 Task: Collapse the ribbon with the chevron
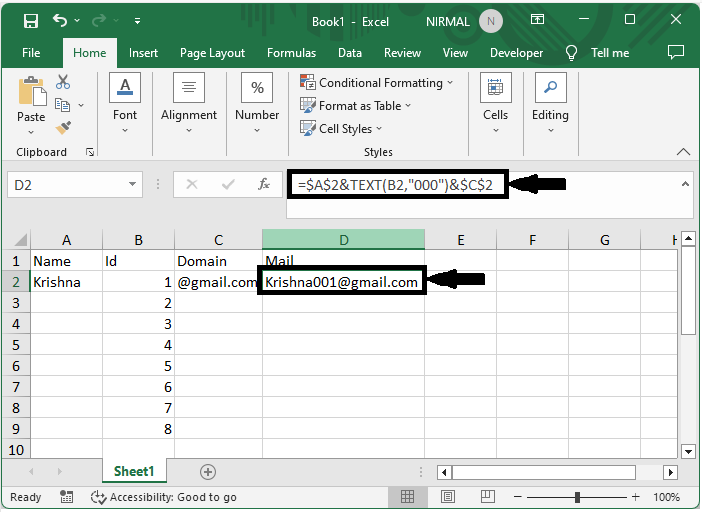(683, 152)
